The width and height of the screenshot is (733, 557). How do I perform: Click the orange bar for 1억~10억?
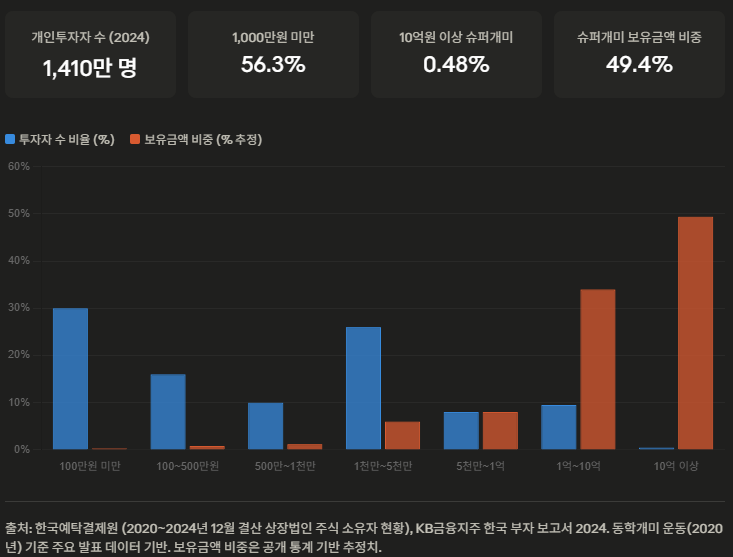598,369
